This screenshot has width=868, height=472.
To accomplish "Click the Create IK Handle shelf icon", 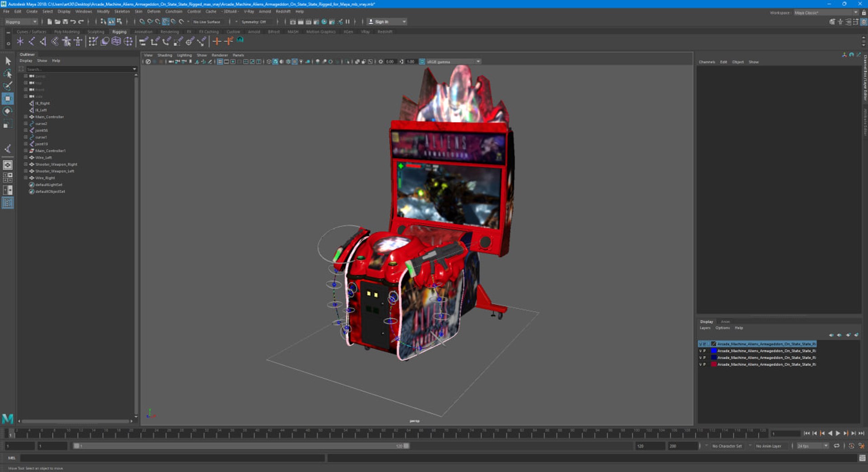I will coord(43,42).
